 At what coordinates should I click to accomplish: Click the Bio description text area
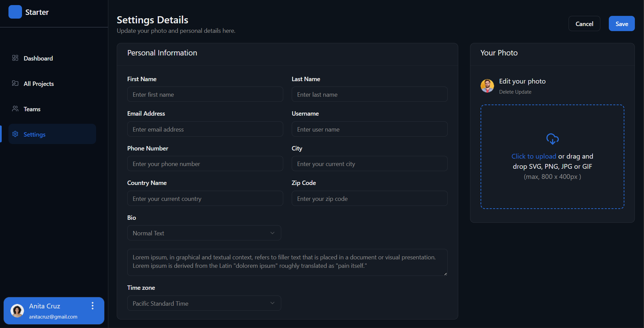click(x=287, y=262)
